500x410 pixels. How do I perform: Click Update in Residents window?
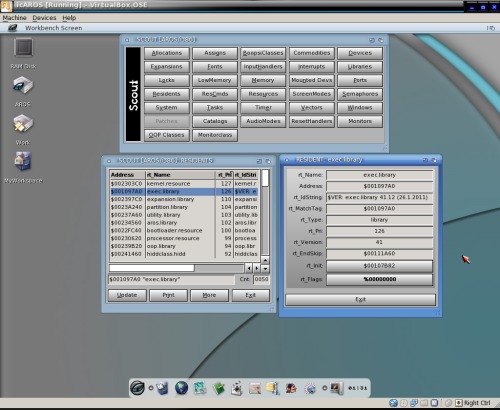(x=127, y=295)
